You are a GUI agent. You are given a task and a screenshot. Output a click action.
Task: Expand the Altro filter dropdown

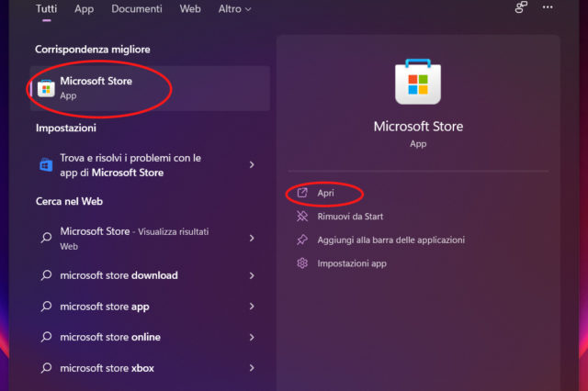235,9
